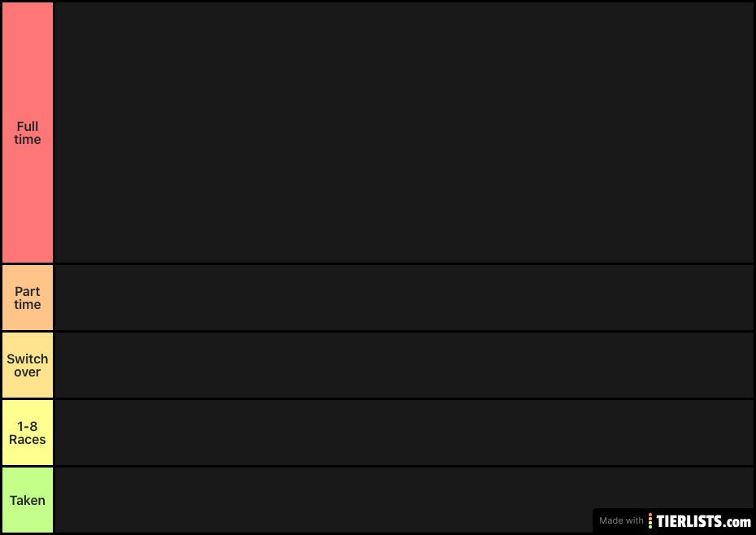This screenshot has width=756, height=535.
Task: Select the 'Part time' tier label
Action: click(28, 298)
